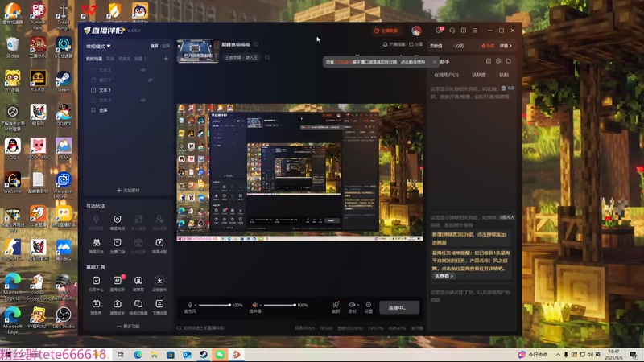Click the stream cover thumbnail
This screenshot has width=644, height=362.
click(x=197, y=51)
